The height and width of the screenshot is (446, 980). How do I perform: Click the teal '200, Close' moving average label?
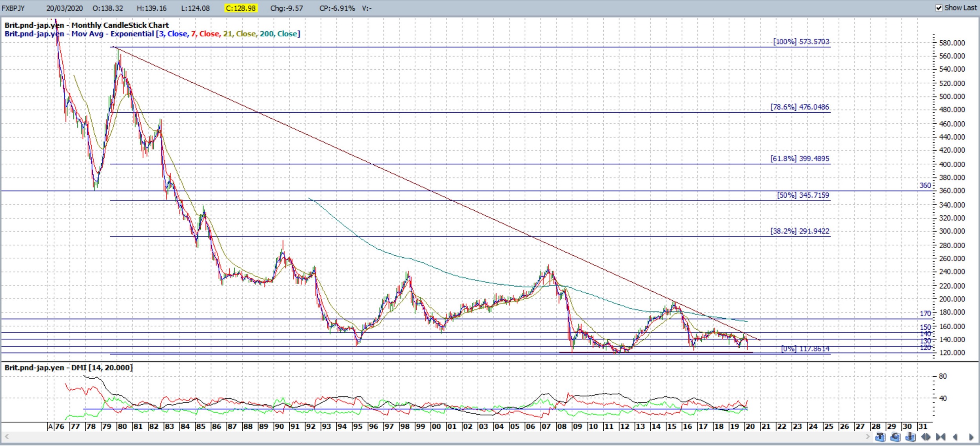click(278, 34)
